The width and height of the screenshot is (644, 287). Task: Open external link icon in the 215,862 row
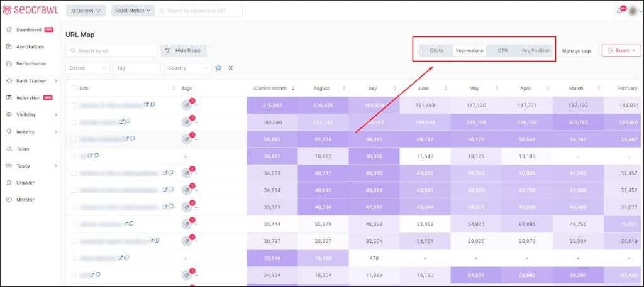[x=146, y=105]
